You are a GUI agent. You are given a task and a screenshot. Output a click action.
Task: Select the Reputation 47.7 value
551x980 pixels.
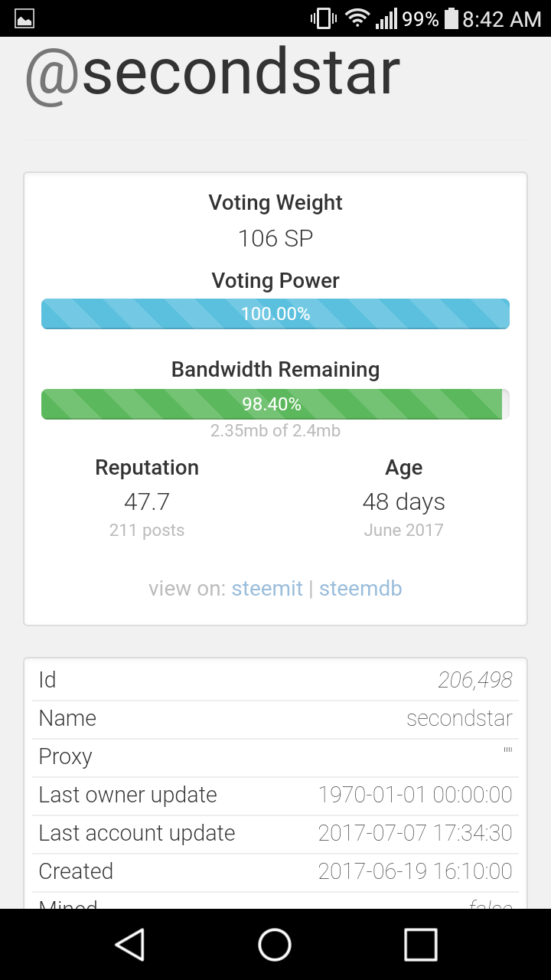click(x=147, y=501)
